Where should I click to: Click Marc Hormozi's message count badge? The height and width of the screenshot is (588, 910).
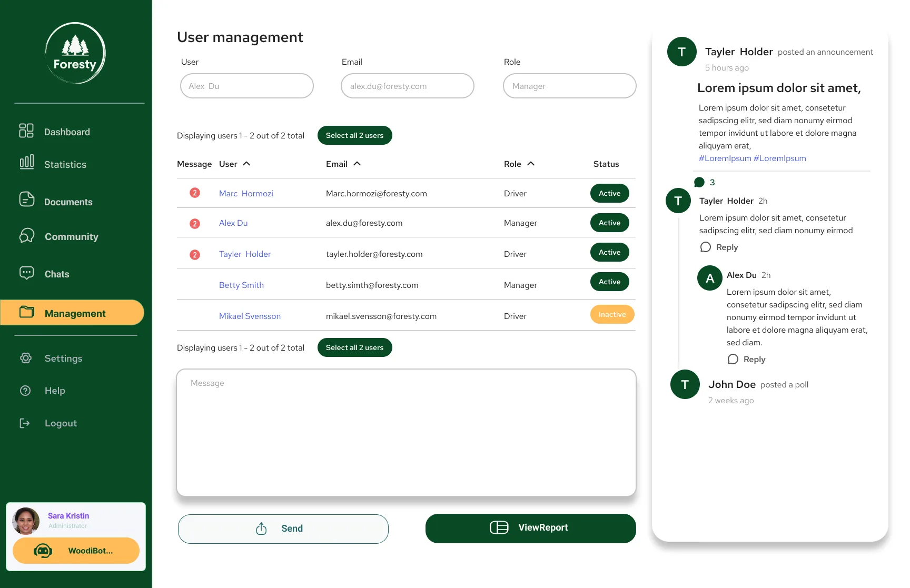(x=195, y=193)
